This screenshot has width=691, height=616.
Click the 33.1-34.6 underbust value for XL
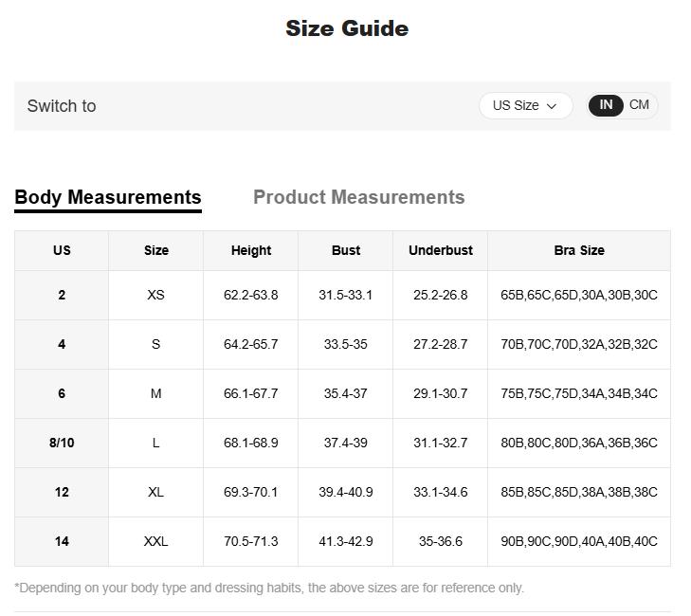click(x=440, y=492)
